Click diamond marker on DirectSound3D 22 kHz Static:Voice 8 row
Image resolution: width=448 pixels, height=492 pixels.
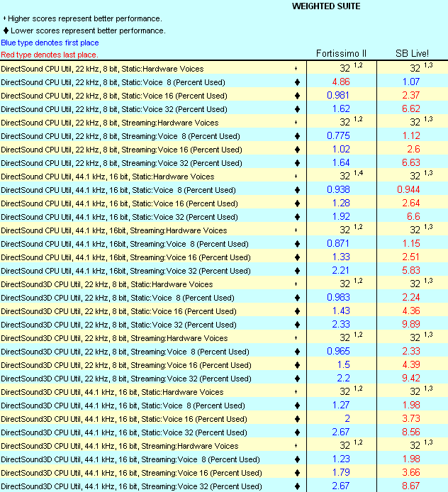coord(297,298)
